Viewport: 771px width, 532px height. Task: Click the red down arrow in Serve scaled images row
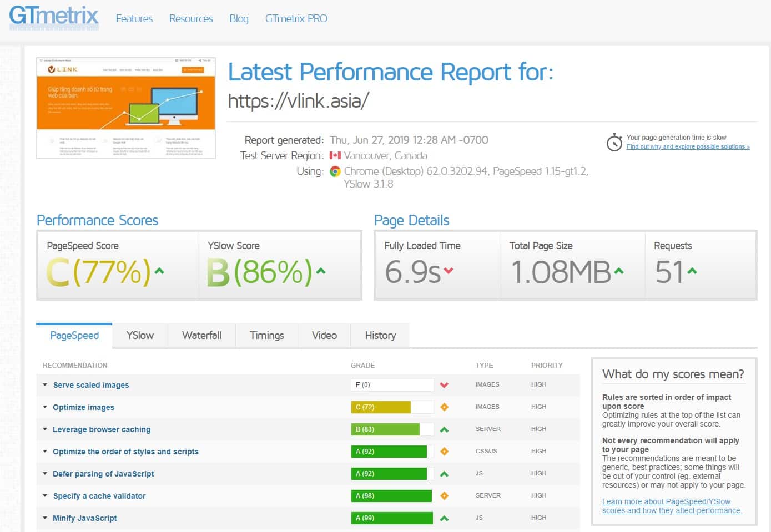tap(444, 385)
